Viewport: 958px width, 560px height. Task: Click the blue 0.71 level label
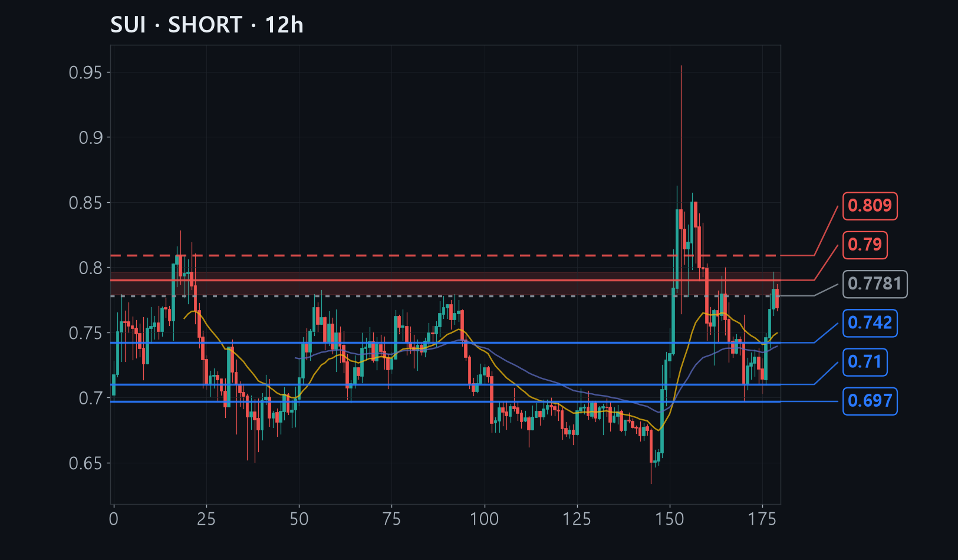coord(865,362)
